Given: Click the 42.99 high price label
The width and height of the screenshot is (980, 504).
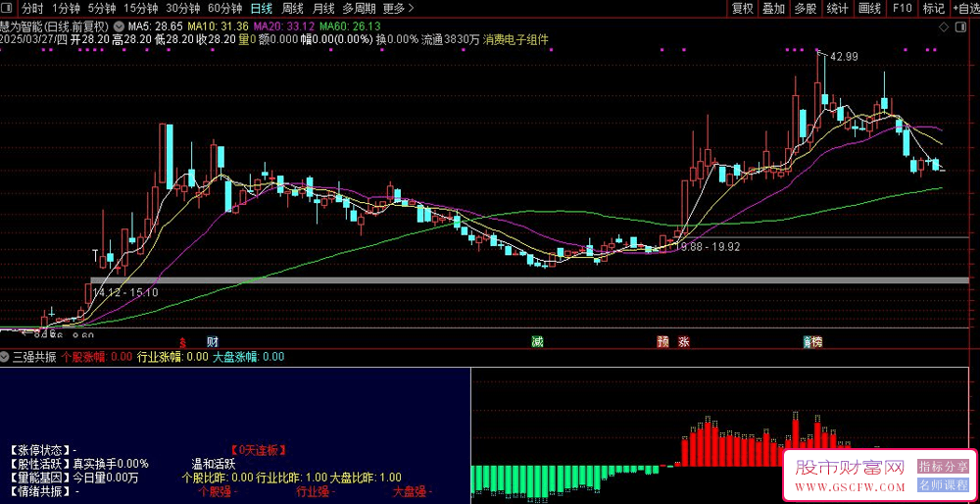Looking at the screenshot, I should (844, 56).
